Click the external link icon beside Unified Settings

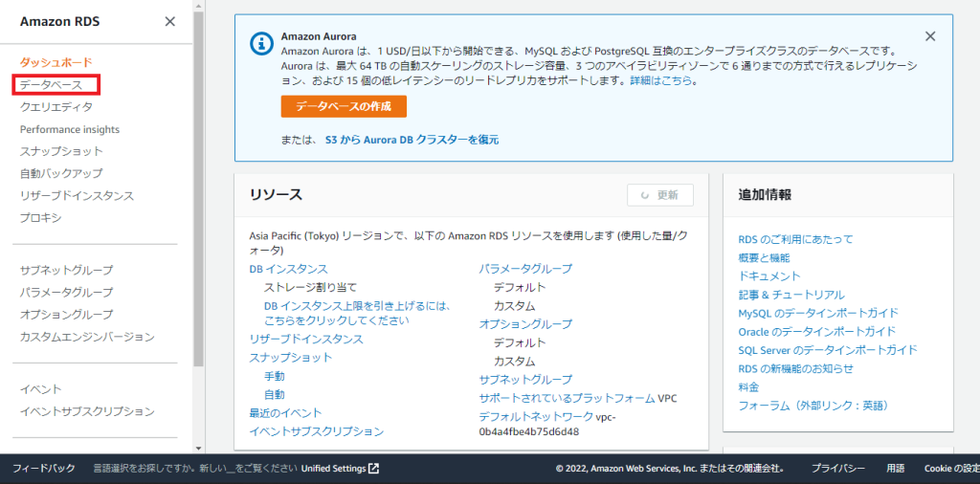[374, 469]
